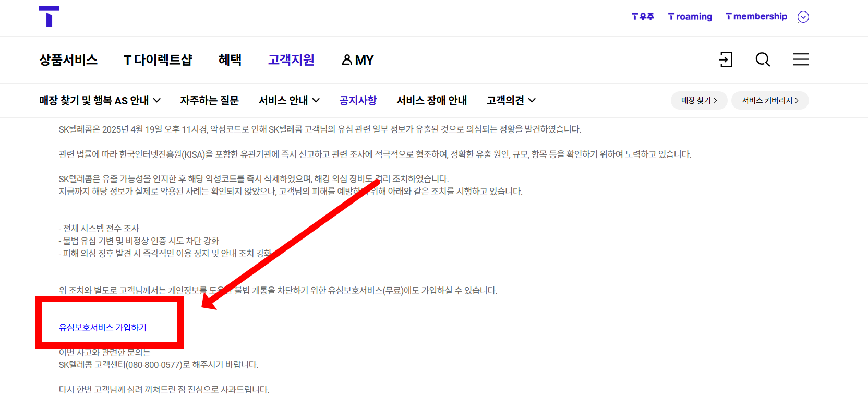Open the search magnifier icon

[x=763, y=59]
